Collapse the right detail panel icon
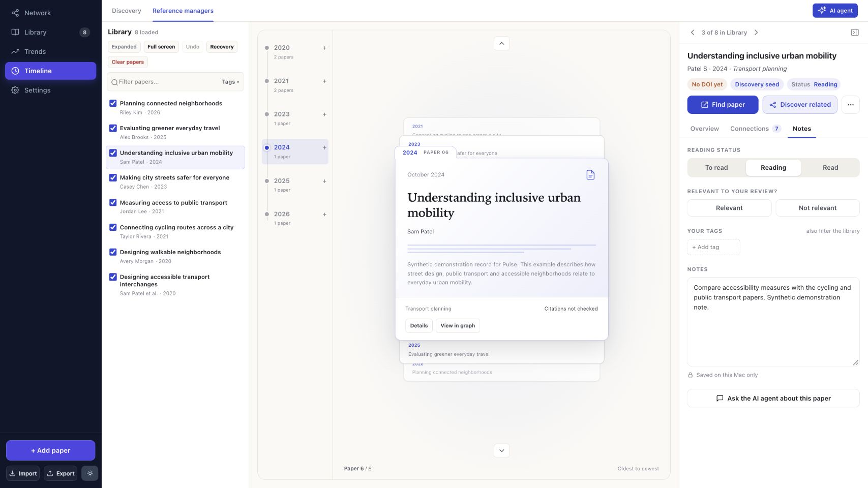 pos(855,33)
